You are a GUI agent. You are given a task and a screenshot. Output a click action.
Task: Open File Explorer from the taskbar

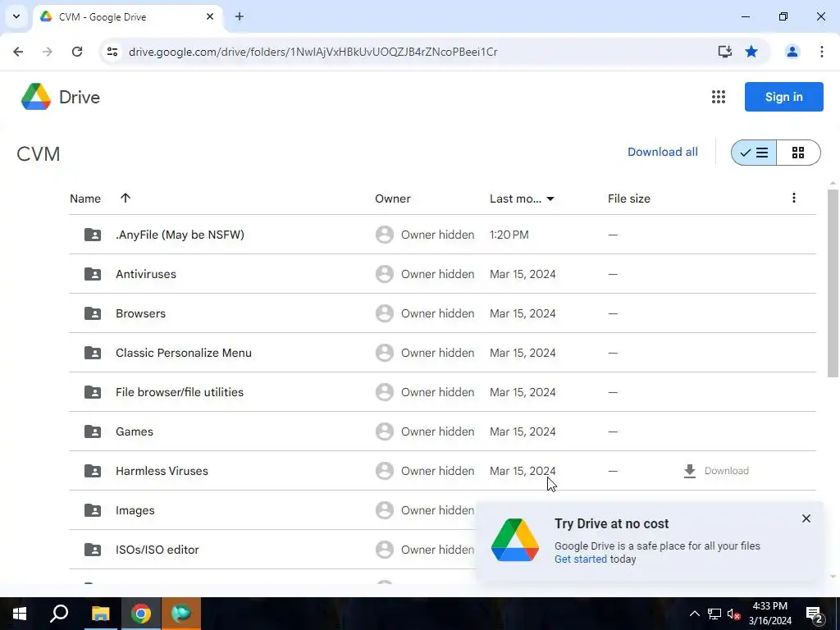100,614
